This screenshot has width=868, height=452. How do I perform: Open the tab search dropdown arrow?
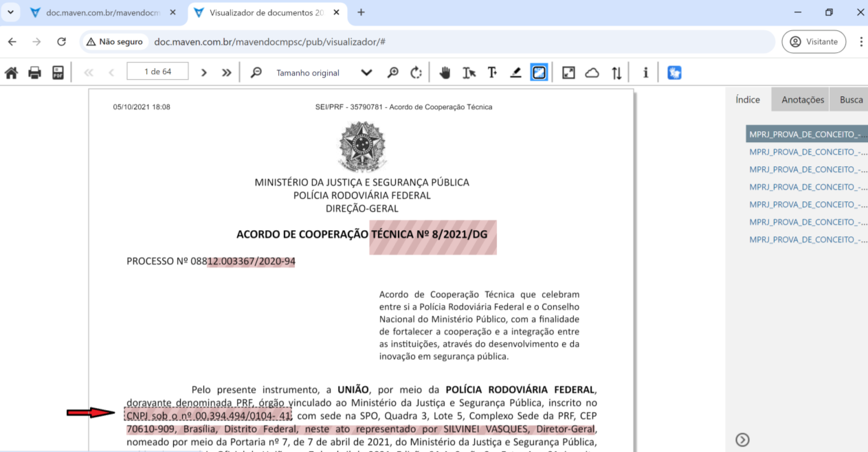10,12
